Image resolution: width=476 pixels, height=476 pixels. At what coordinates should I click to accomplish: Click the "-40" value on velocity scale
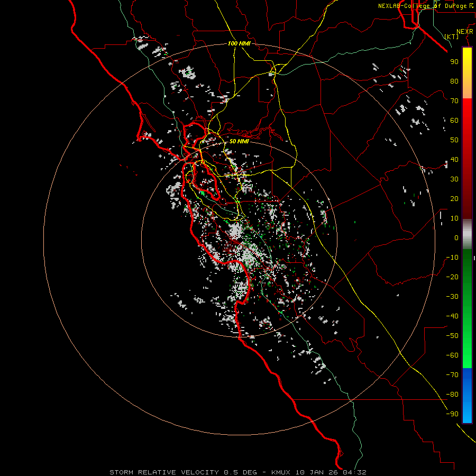coord(452,316)
